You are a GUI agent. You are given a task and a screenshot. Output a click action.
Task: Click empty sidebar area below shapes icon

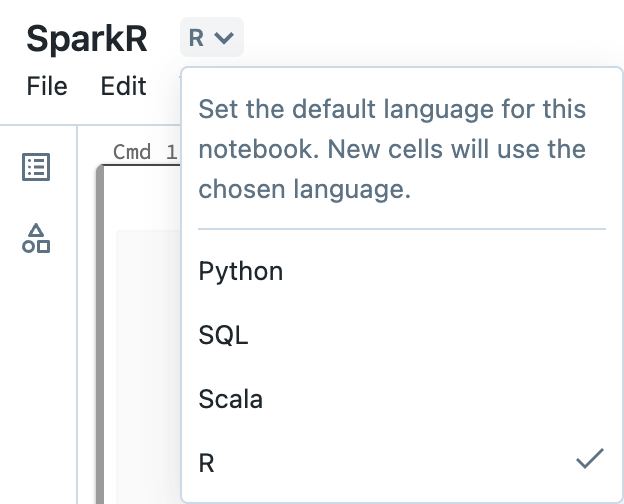(x=36, y=380)
